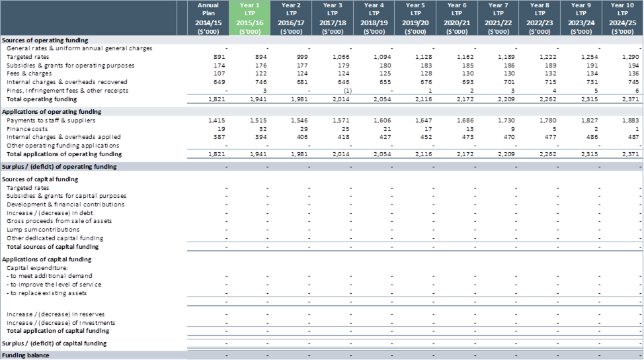Select Internal charges recovered value 746
The image size is (644, 360).
(x=261, y=82)
